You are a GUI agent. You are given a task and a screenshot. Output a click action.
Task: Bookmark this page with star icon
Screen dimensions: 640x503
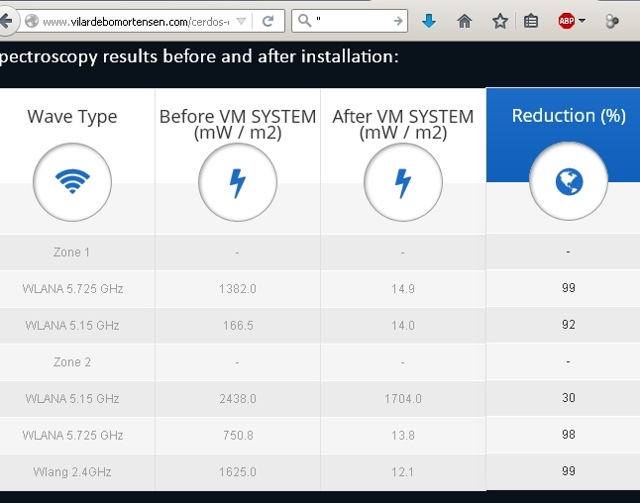[x=500, y=21]
